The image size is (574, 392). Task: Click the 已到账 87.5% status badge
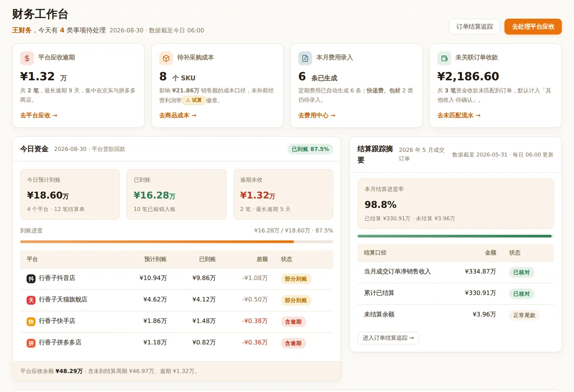tap(310, 149)
